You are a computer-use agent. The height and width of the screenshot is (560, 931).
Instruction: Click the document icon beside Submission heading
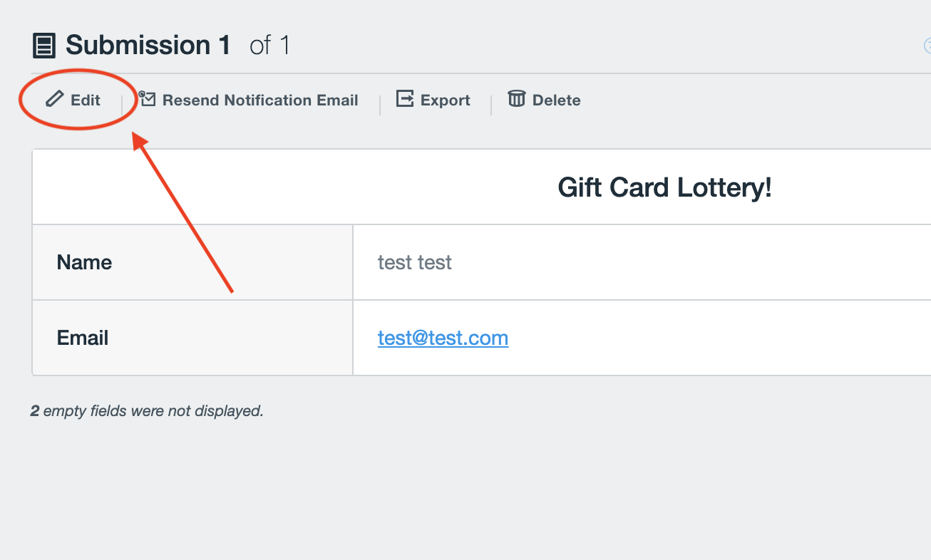point(44,46)
